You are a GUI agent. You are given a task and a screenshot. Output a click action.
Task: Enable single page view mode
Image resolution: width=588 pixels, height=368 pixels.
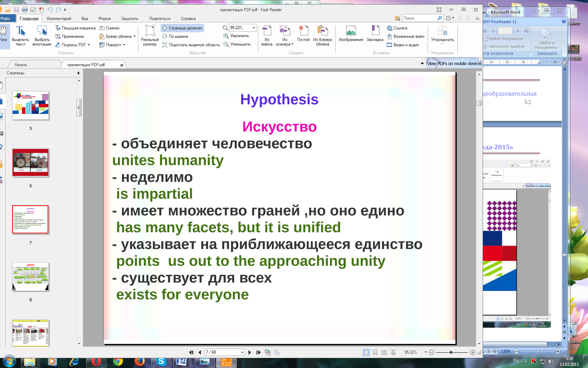click(x=366, y=352)
